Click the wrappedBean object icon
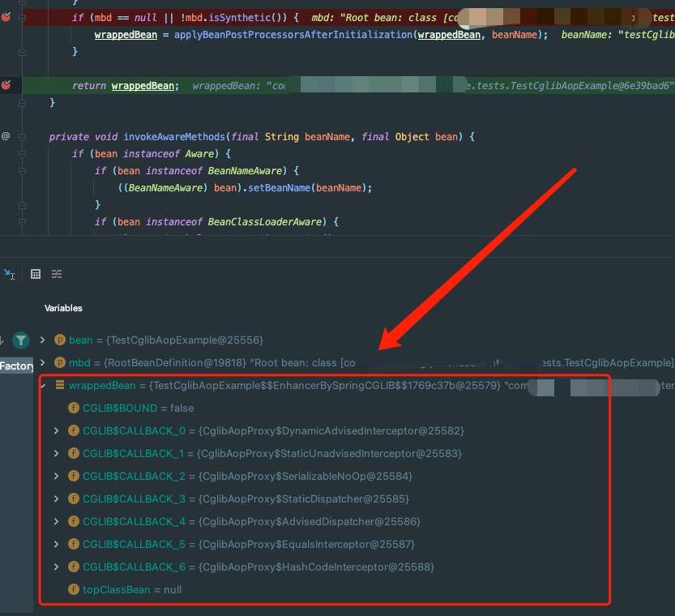The image size is (675, 616). click(60, 385)
